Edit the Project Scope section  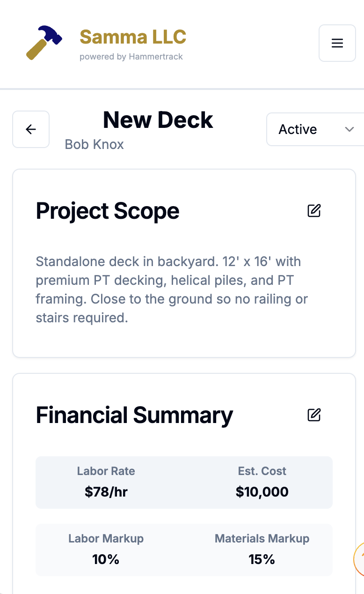coord(314,211)
